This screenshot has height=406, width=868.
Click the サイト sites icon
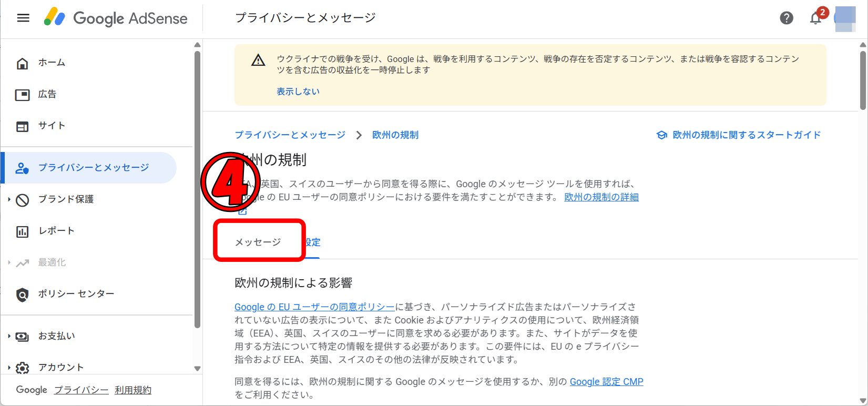point(22,127)
